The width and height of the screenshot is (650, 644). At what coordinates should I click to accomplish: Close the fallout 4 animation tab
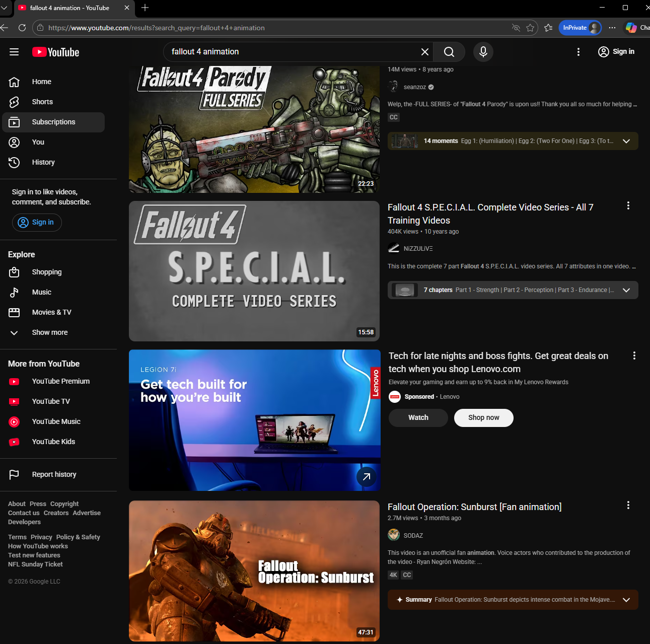pyautogui.click(x=127, y=8)
